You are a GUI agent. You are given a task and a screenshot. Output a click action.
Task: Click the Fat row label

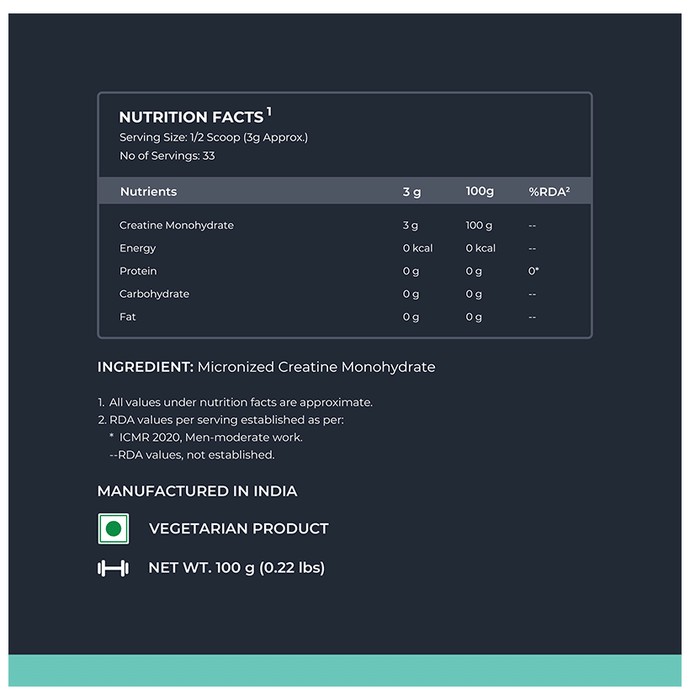(x=127, y=317)
